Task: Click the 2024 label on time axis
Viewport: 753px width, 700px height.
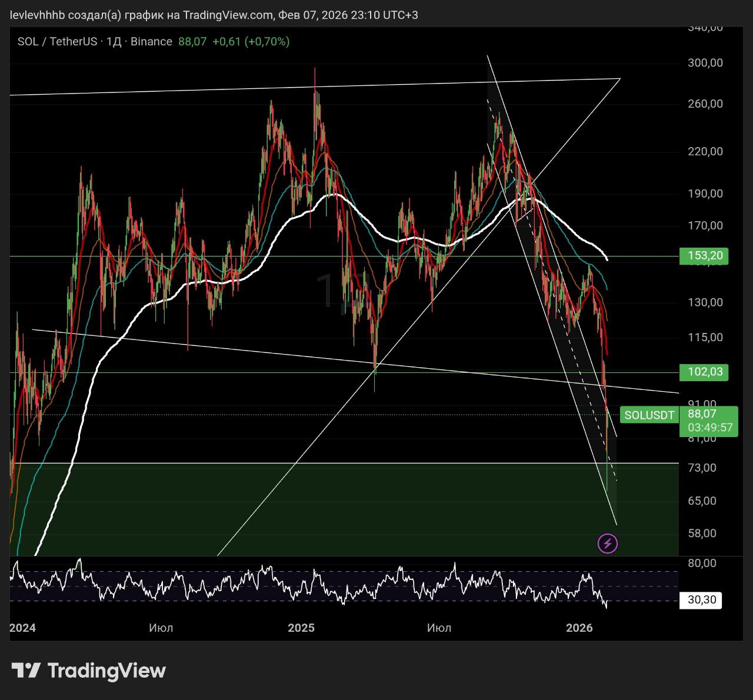Action: (x=22, y=628)
